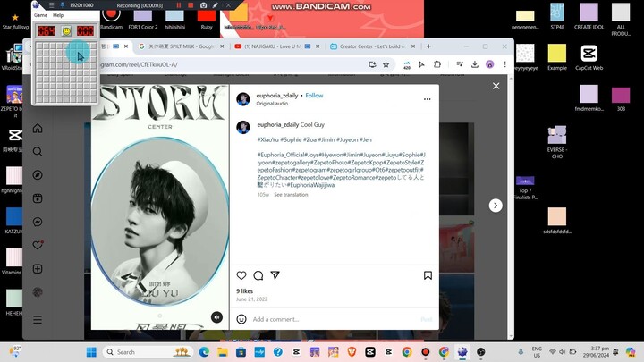Screen dimensions: 644x362
Task: Open Chrome three-dot menu
Action: (504, 64)
